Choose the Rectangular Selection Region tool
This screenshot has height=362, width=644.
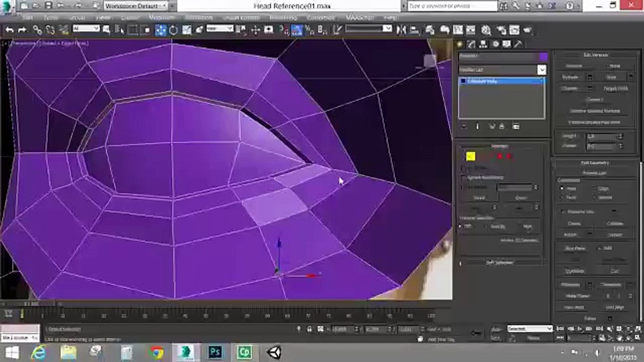point(133,30)
